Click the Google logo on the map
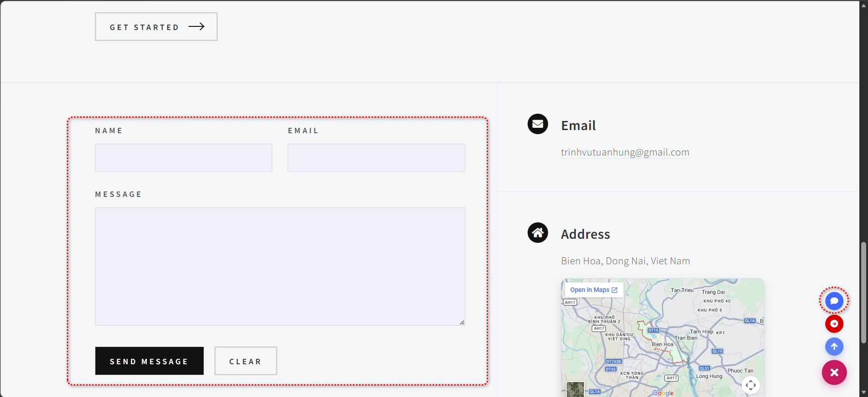868x397 pixels. click(663, 393)
